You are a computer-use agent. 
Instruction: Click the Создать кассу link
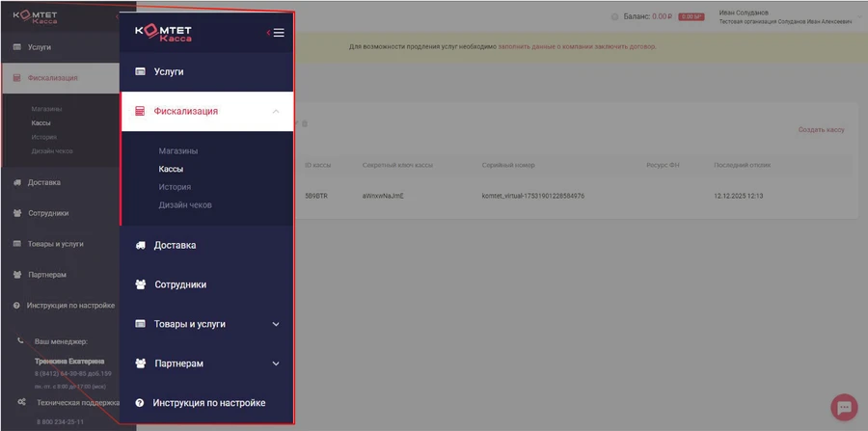[x=821, y=129]
